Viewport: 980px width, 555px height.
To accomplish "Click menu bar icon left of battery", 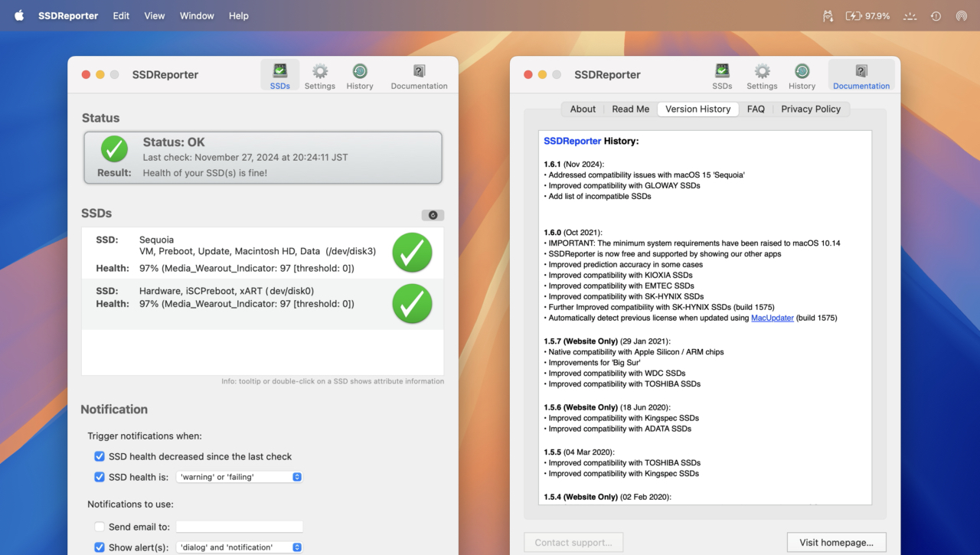I will tap(828, 15).
